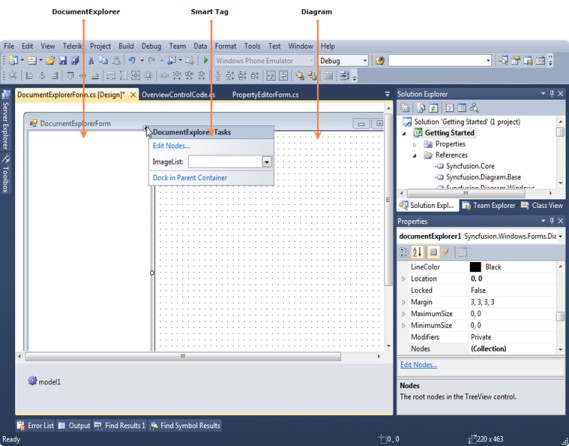Click the Bring to Front layout icon
This screenshot has height=446, width=569.
pos(300,75)
